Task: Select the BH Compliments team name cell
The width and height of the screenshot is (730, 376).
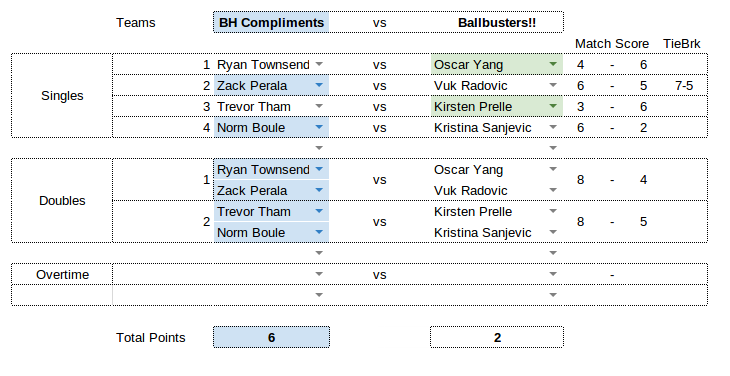Action: (271, 22)
